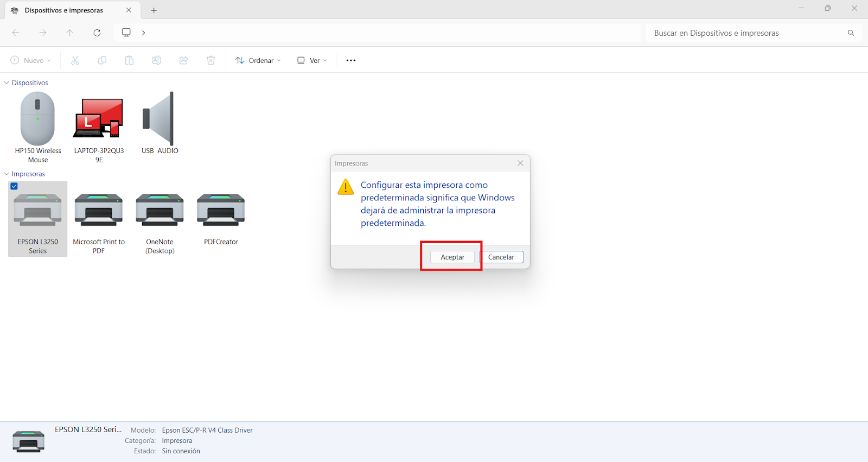The image size is (868, 462).
Task: Click the refresh icon in navigation bar
Action: click(97, 33)
